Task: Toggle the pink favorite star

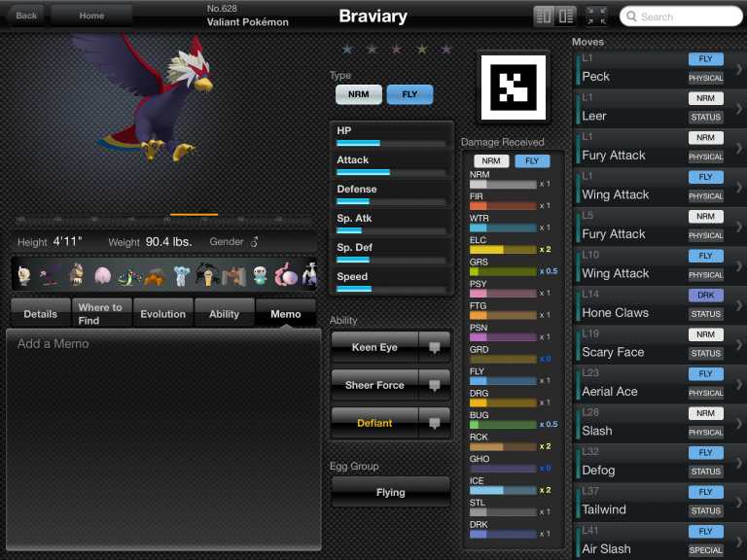Action: (397, 49)
